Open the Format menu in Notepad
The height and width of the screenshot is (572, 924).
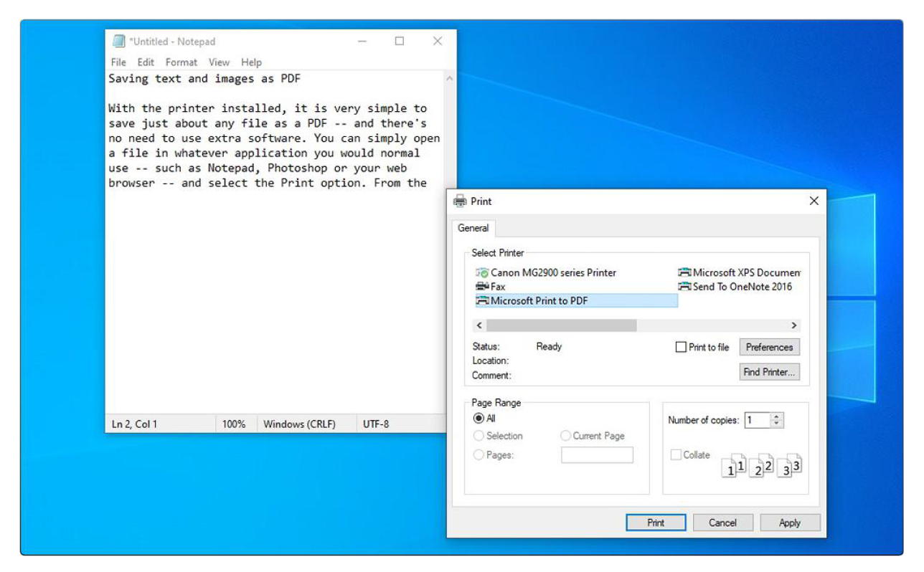point(181,62)
